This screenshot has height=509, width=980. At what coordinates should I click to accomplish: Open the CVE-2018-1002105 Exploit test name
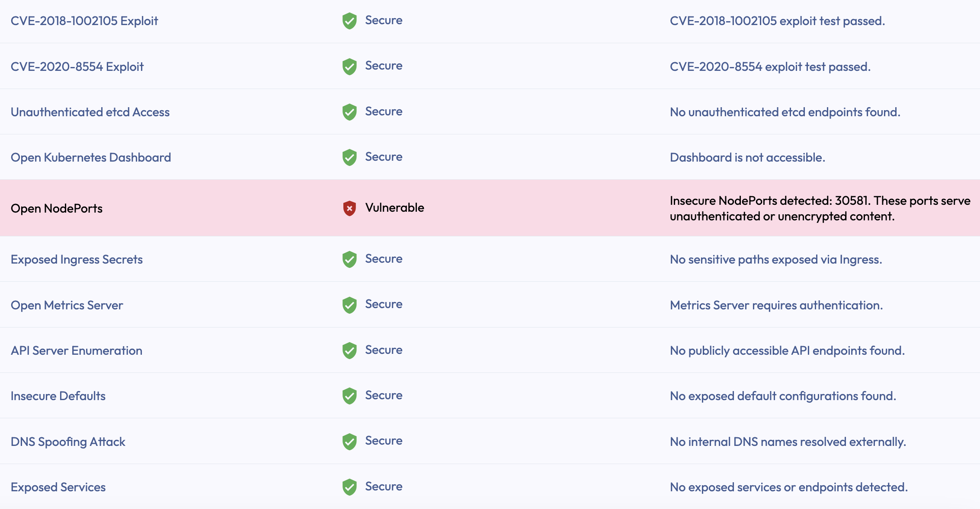pos(84,21)
